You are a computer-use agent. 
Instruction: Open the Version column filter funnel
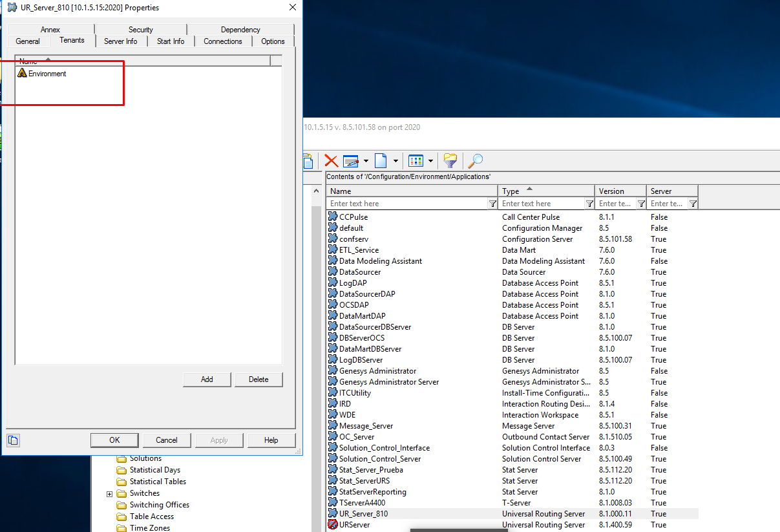pos(641,204)
